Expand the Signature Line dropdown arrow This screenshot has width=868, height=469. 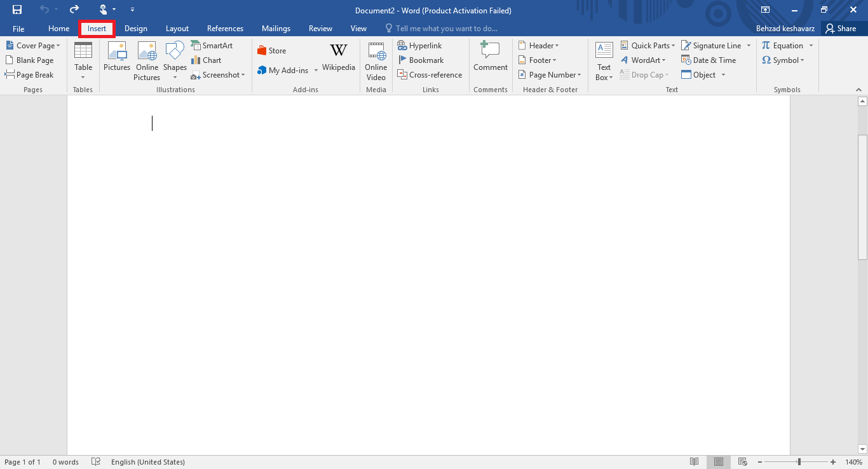click(749, 46)
